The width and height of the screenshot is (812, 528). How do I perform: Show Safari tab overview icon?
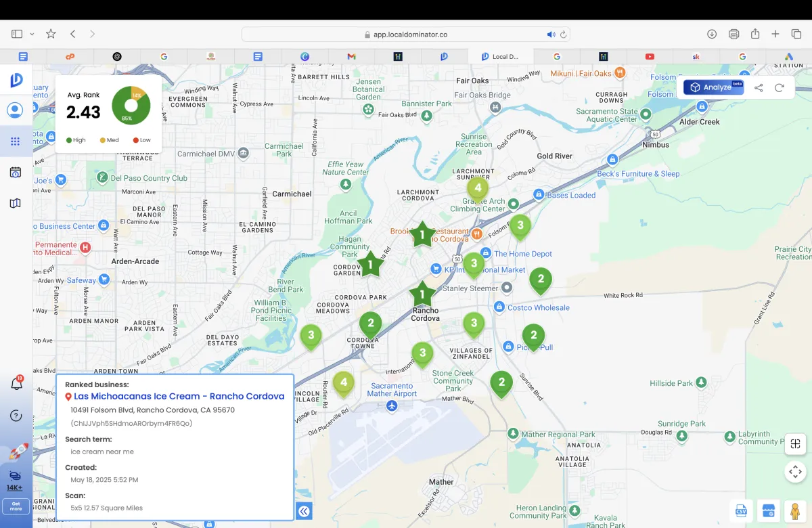tap(796, 34)
